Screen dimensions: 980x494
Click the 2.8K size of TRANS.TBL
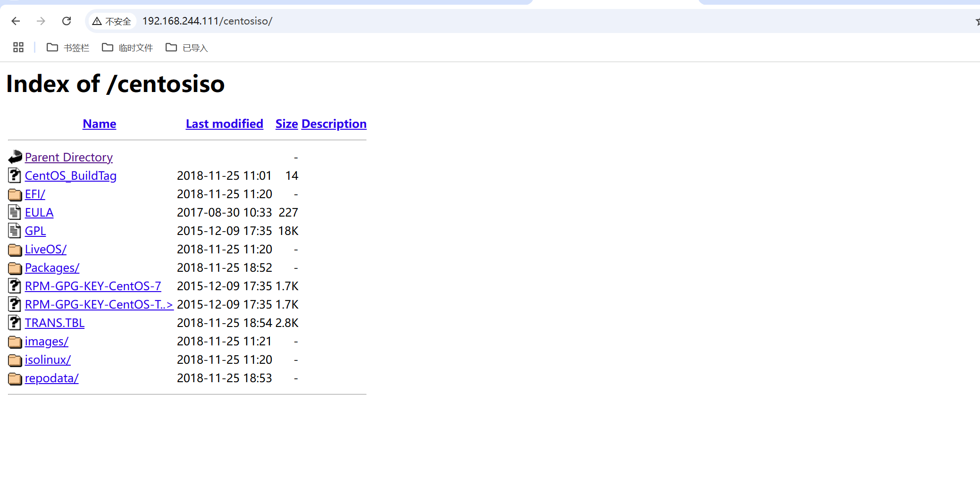point(287,323)
